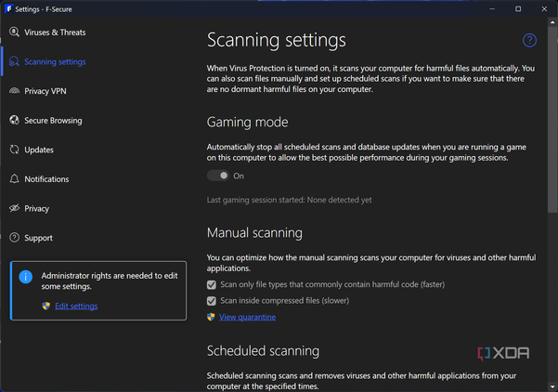Toggle the Gaming mode switch

[x=218, y=176]
